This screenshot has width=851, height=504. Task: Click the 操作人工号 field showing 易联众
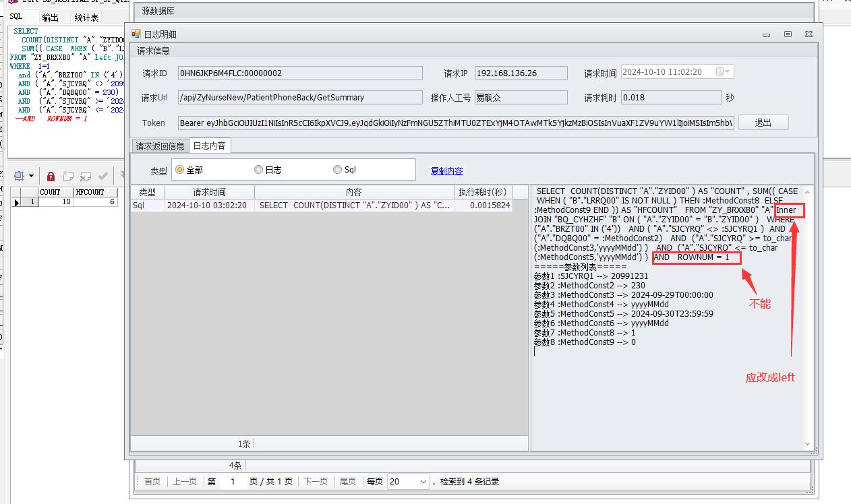pyautogui.click(x=521, y=98)
